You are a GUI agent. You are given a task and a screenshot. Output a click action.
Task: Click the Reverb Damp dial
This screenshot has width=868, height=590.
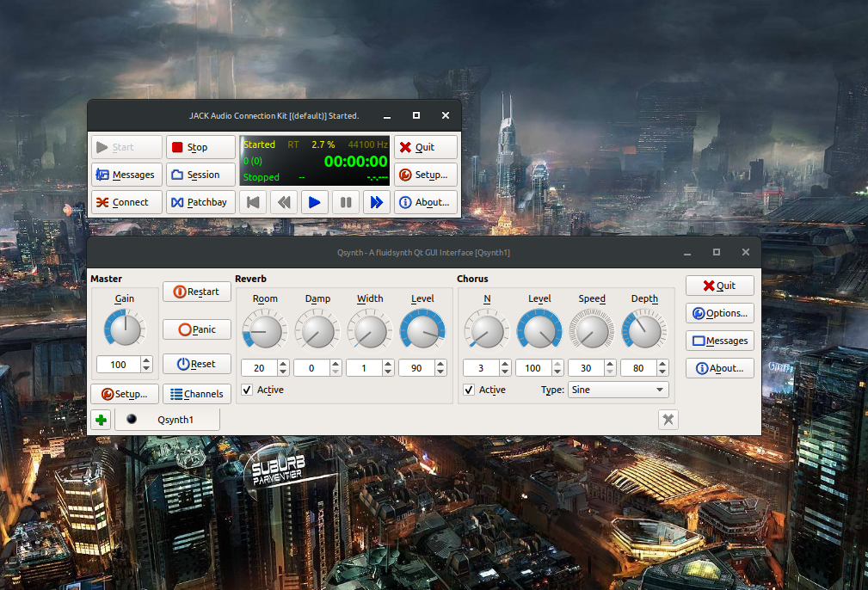tap(317, 331)
